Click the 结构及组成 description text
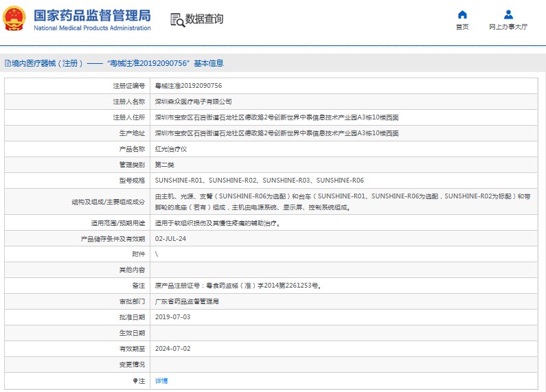The image size is (546, 392). pyautogui.click(x=343, y=202)
